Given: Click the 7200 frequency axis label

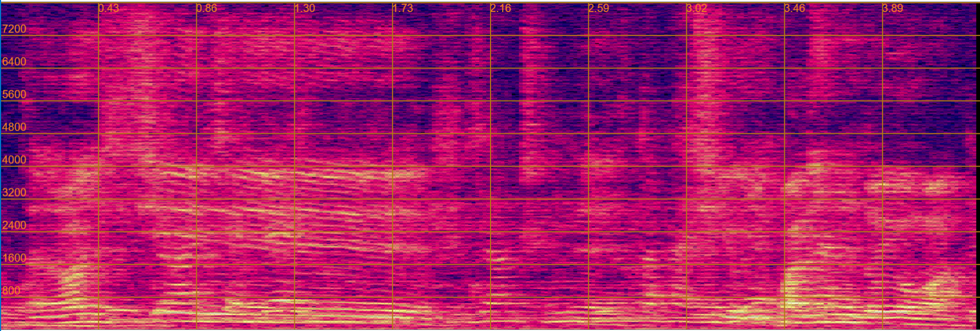Looking at the screenshot, I should point(14,29).
